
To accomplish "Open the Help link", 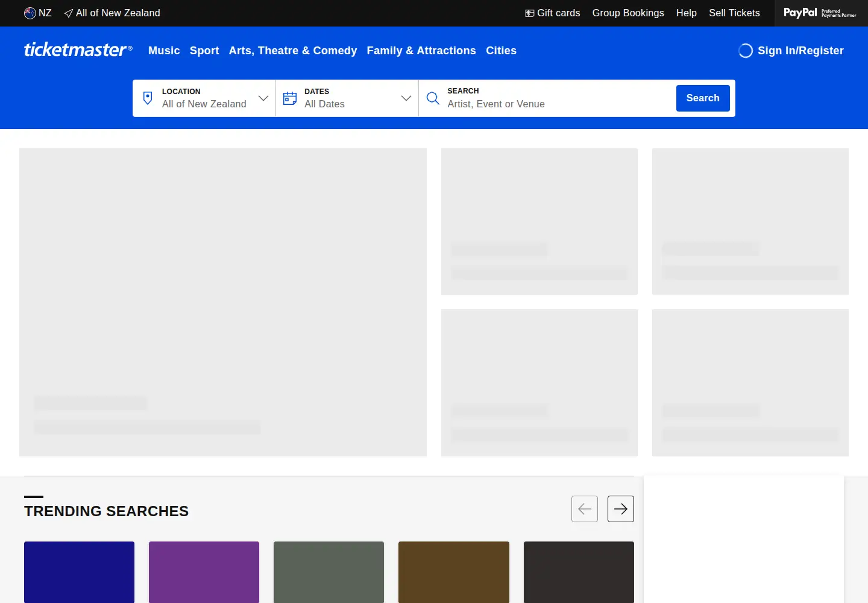I will pyautogui.click(x=687, y=13).
